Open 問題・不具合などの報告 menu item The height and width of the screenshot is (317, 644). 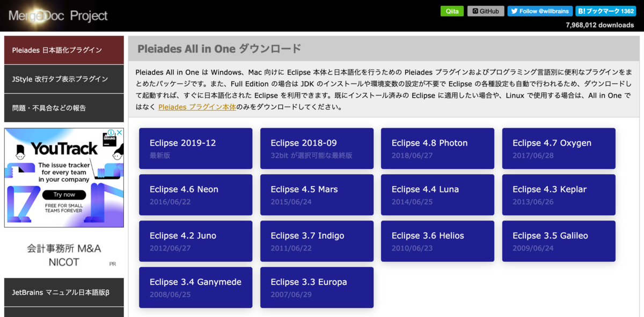[x=64, y=108]
